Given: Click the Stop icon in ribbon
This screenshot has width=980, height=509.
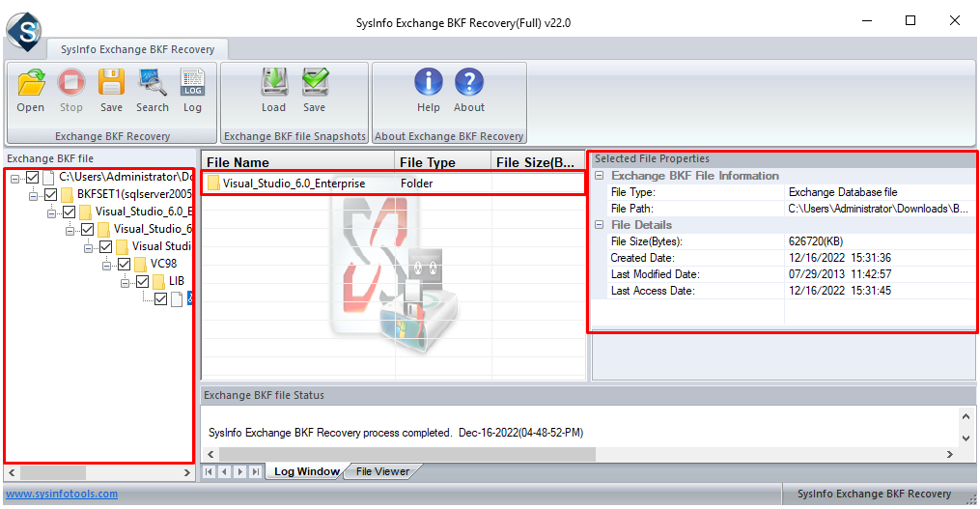Looking at the screenshot, I should (x=71, y=82).
